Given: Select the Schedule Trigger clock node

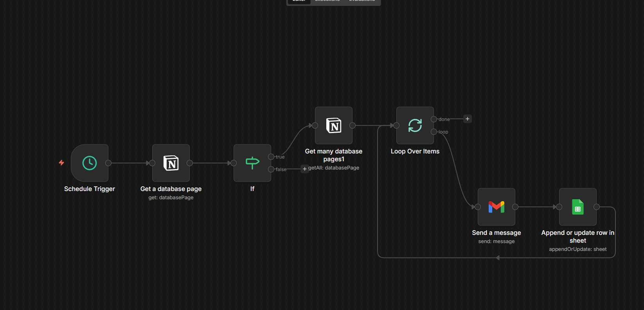Looking at the screenshot, I should (90, 163).
